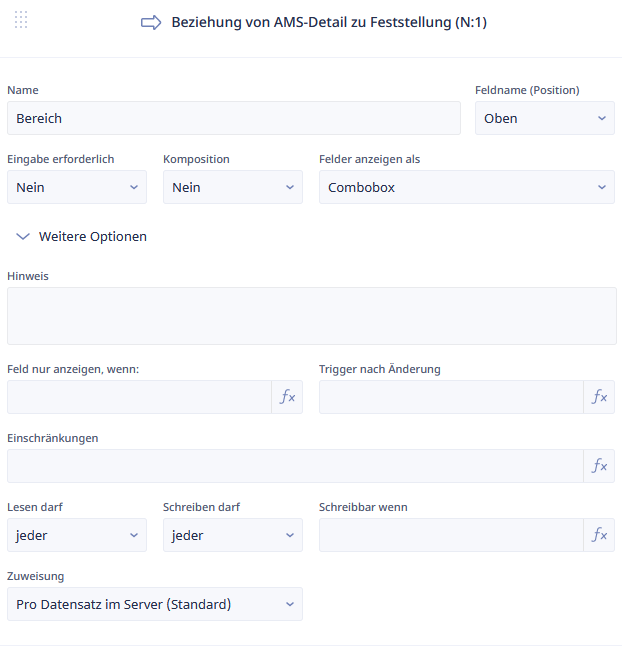Image resolution: width=622 pixels, height=646 pixels.
Task: Open formula editor for 'Trigger nach Änderung'
Action: tap(599, 397)
